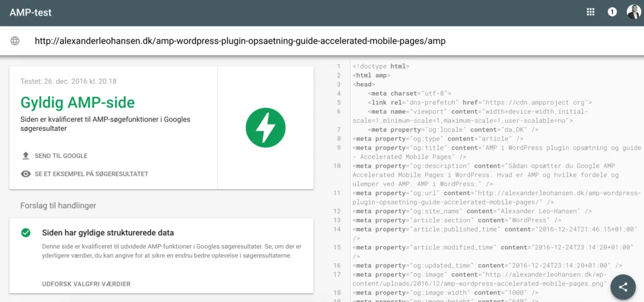The width and height of the screenshot is (644, 302).
Task: Click Siden har gyldige strukturerede data title
Action: pyautogui.click(x=108, y=233)
